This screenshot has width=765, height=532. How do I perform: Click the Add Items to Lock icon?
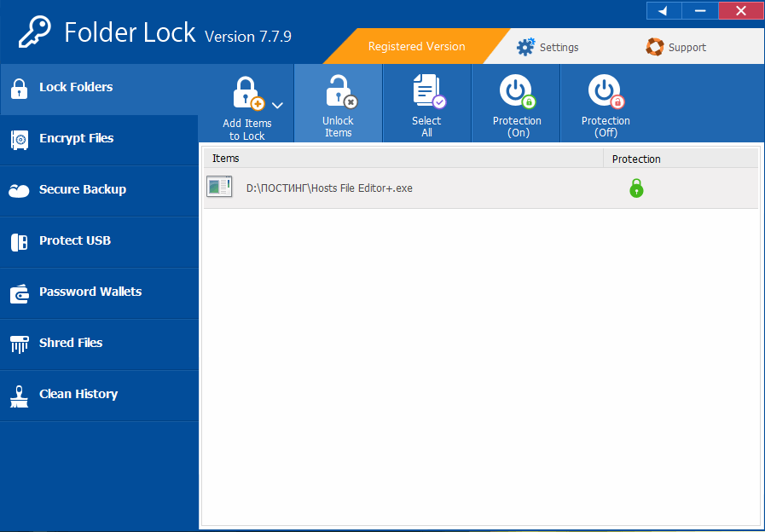pos(247,93)
